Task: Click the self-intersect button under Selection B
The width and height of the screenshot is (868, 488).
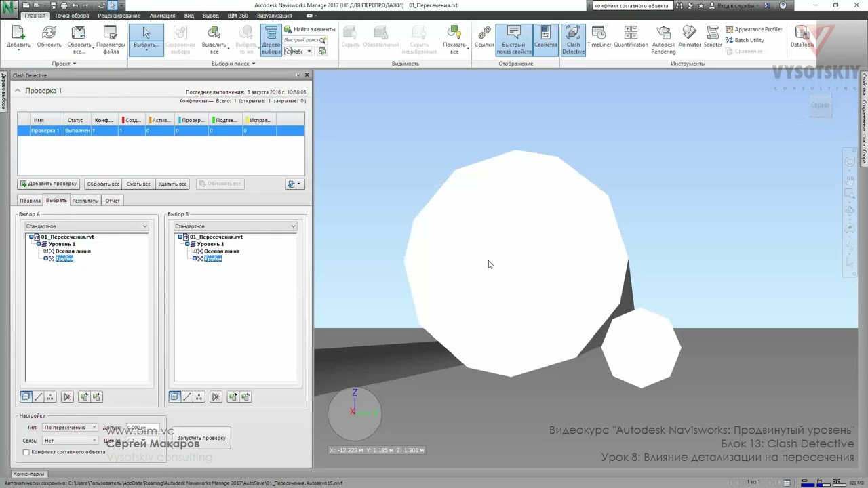Action: [216, 397]
